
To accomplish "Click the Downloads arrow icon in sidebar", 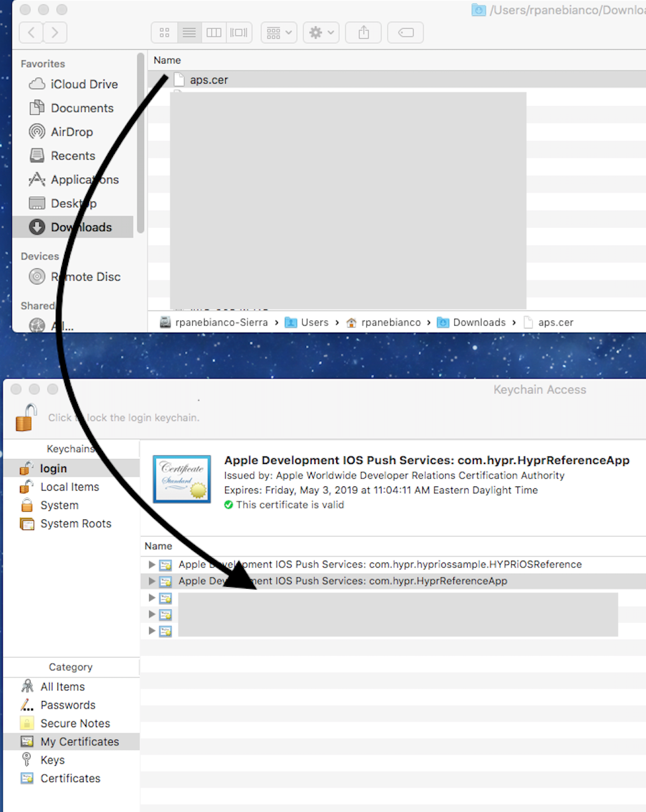I will click(x=37, y=227).
